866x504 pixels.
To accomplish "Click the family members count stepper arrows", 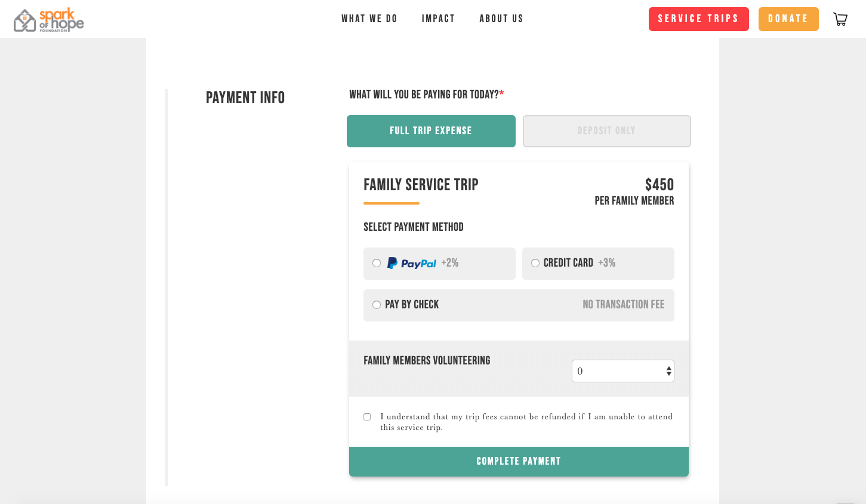I will (x=669, y=371).
